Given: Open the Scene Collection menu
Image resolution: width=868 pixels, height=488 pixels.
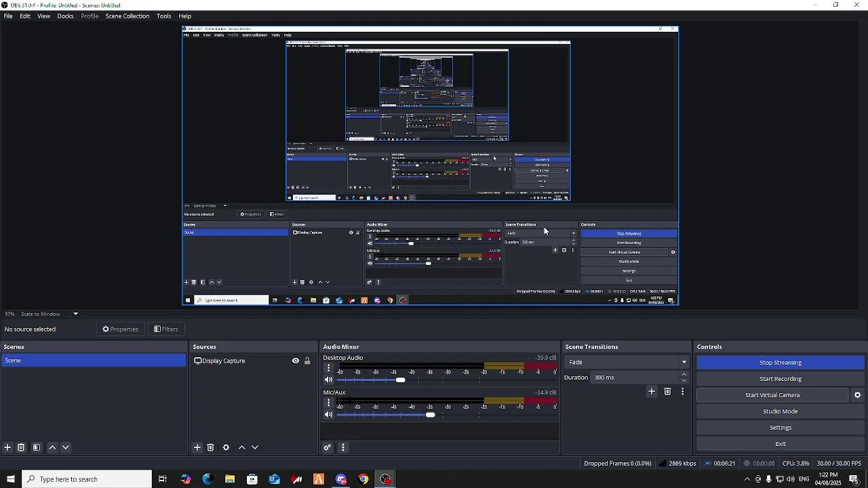Looking at the screenshot, I should [x=127, y=16].
